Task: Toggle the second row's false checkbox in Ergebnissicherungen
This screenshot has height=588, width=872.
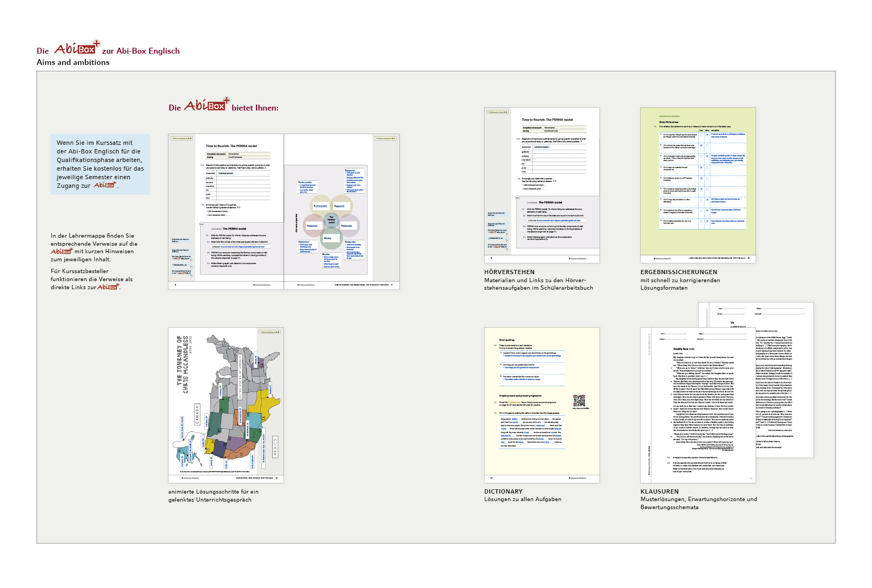Action: coord(707,145)
